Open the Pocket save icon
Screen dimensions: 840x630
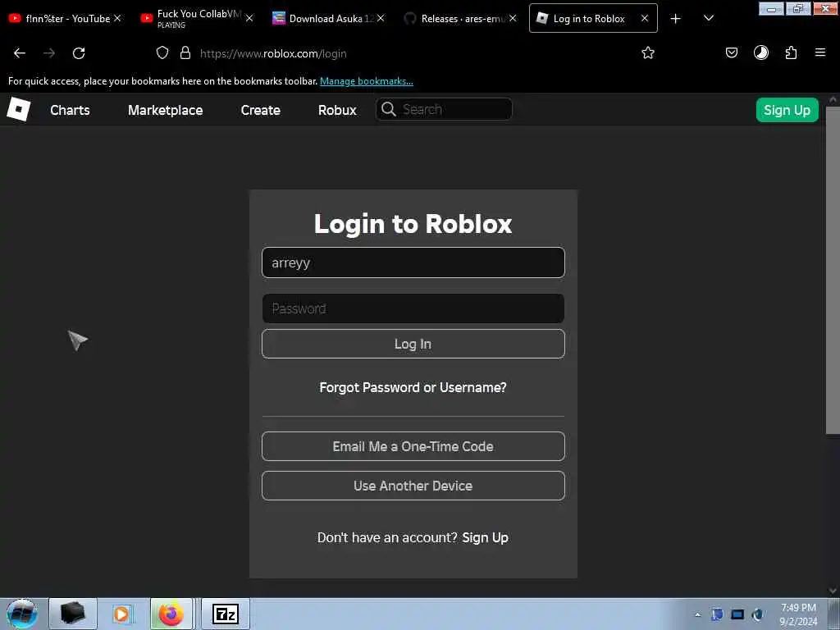click(731, 52)
